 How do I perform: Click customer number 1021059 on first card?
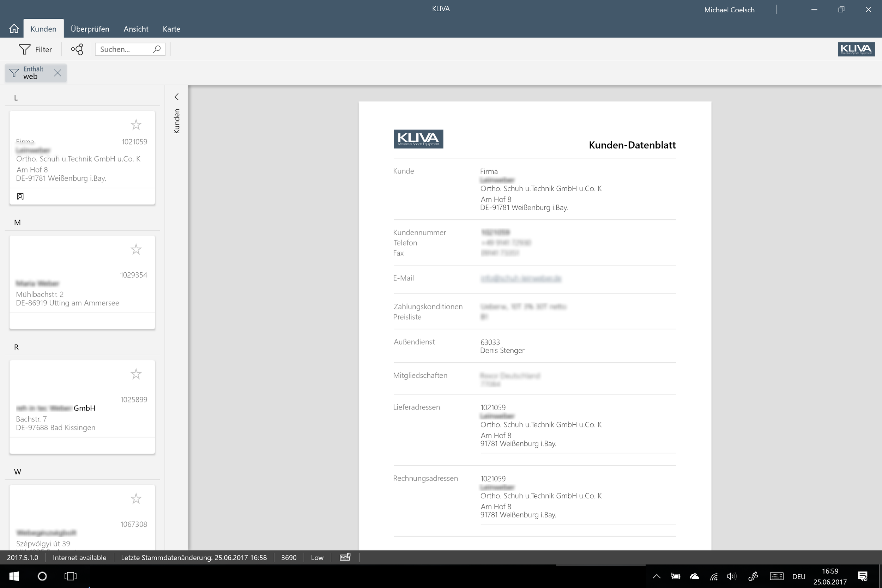pyautogui.click(x=134, y=142)
